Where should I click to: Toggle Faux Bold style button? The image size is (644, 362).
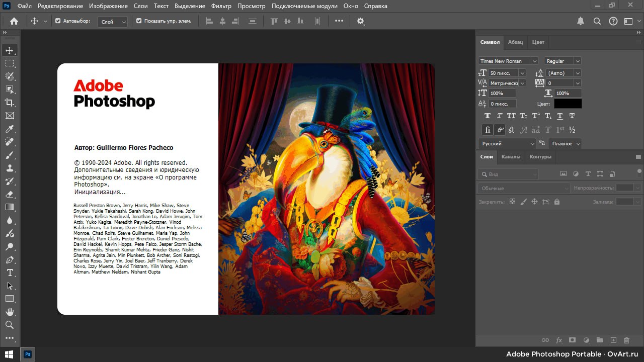tap(487, 116)
